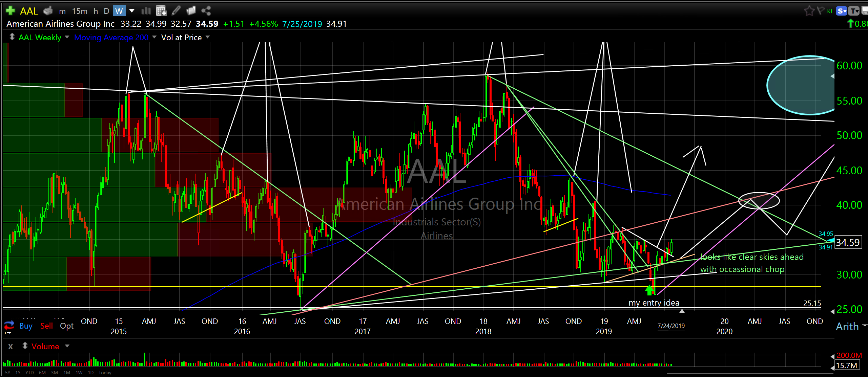Select the weekly W timeframe

(x=119, y=11)
